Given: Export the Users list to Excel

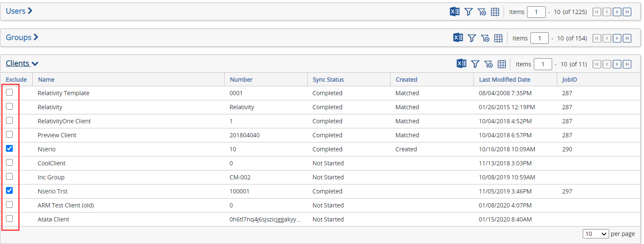Looking at the screenshot, I should click(455, 12).
